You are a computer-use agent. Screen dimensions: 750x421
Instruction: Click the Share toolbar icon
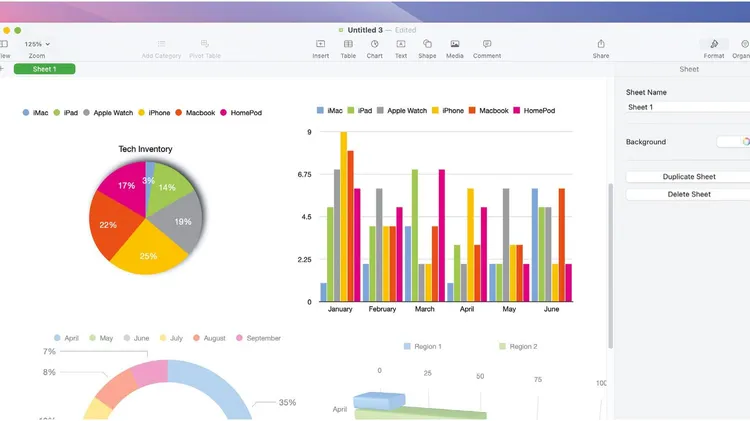(601, 44)
